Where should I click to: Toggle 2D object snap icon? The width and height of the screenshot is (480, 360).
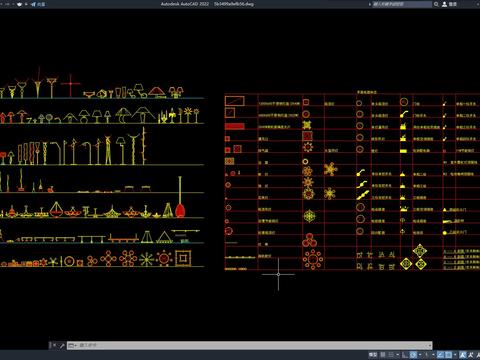(449, 355)
